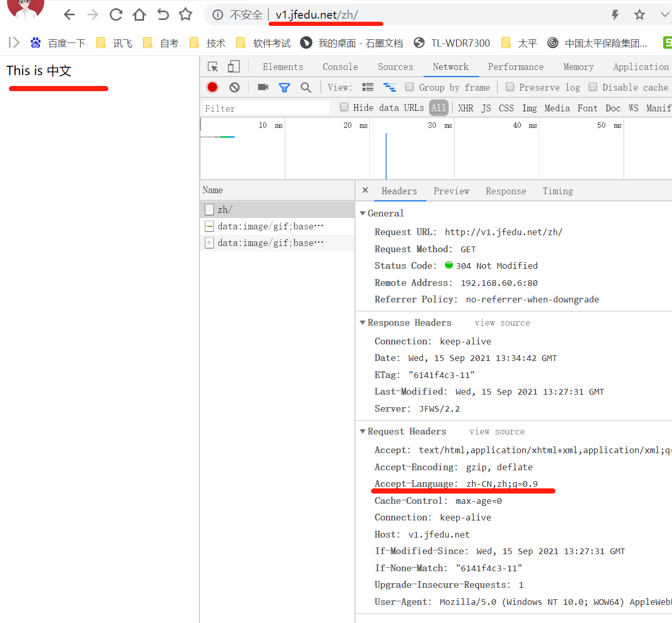Toggle the capture screenshots camera icon
This screenshot has height=623, width=672.
263,87
